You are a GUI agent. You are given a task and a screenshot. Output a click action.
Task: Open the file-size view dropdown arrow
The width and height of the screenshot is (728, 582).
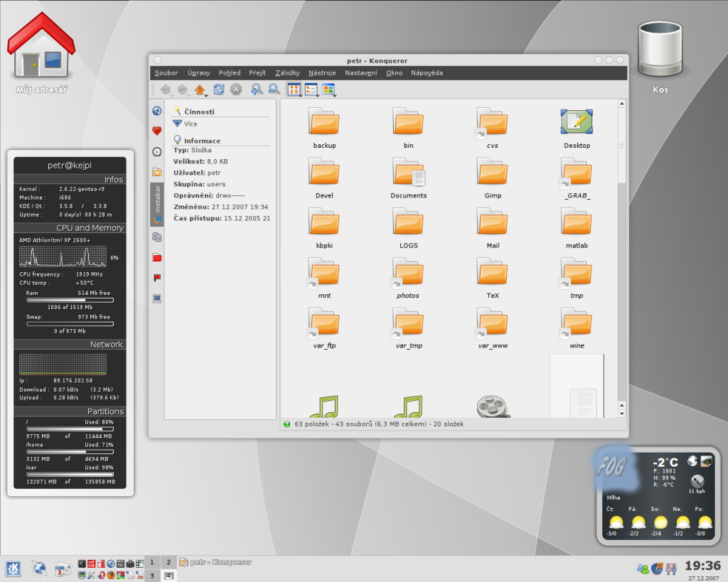(x=335, y=95)
